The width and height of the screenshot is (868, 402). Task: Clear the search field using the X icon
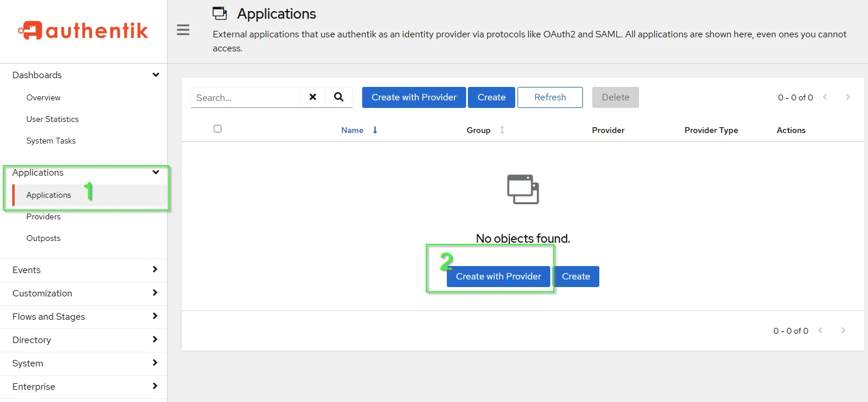313,97
